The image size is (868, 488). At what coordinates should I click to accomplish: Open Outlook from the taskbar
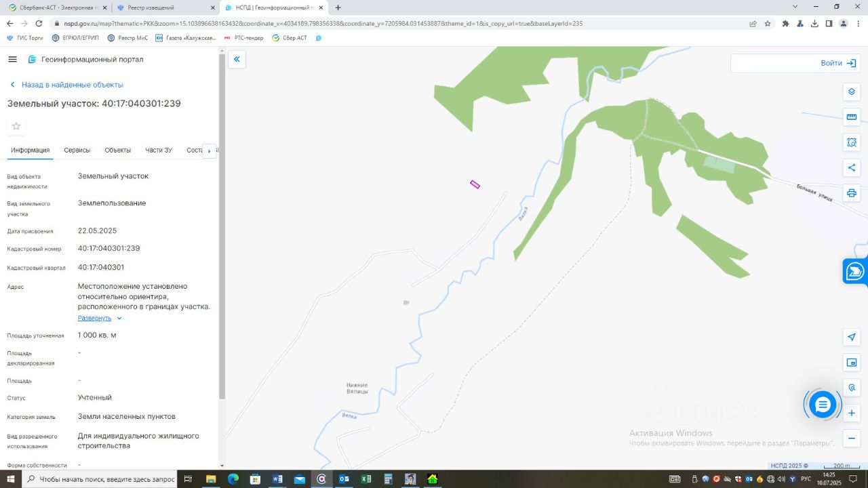click(344, 479)
